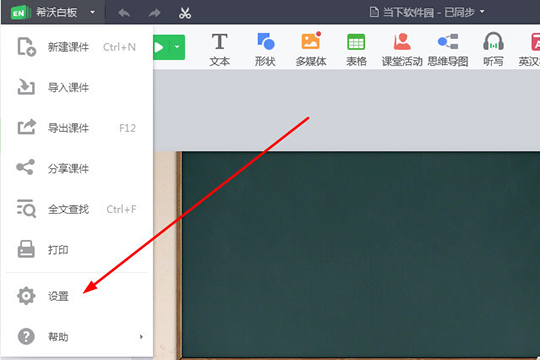
Task: Click the undo arrow icon
Action: pyautogui.click(x=124, y=13)
